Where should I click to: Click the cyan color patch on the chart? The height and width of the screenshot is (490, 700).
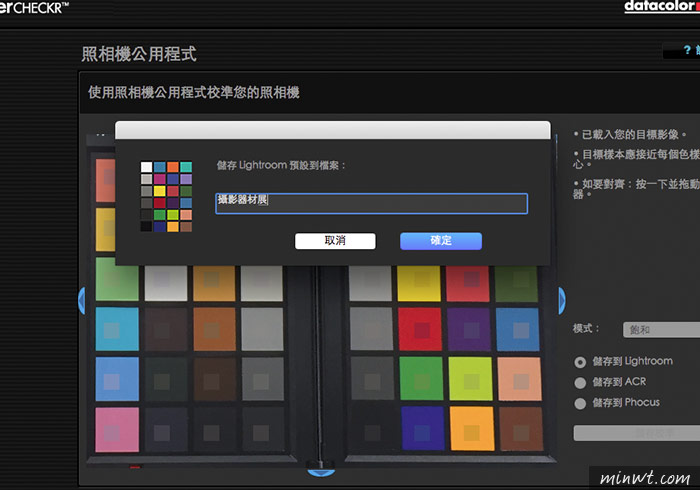[x=117, y=329]
